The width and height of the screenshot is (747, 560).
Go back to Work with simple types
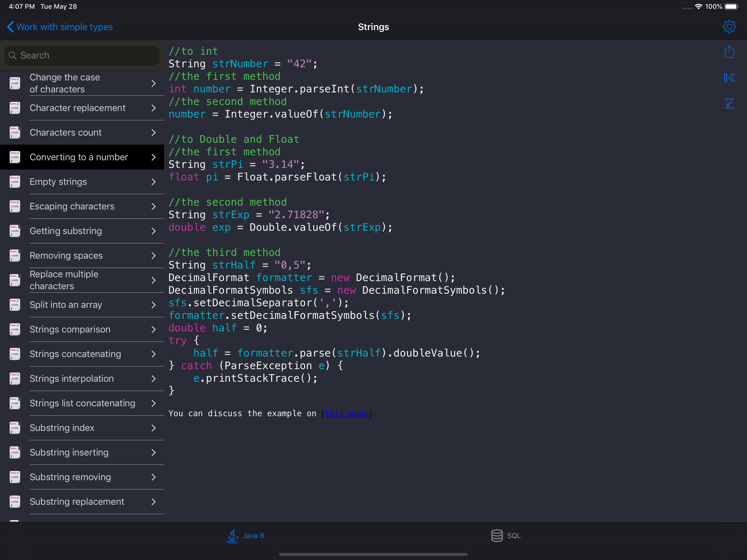(60, 27)
